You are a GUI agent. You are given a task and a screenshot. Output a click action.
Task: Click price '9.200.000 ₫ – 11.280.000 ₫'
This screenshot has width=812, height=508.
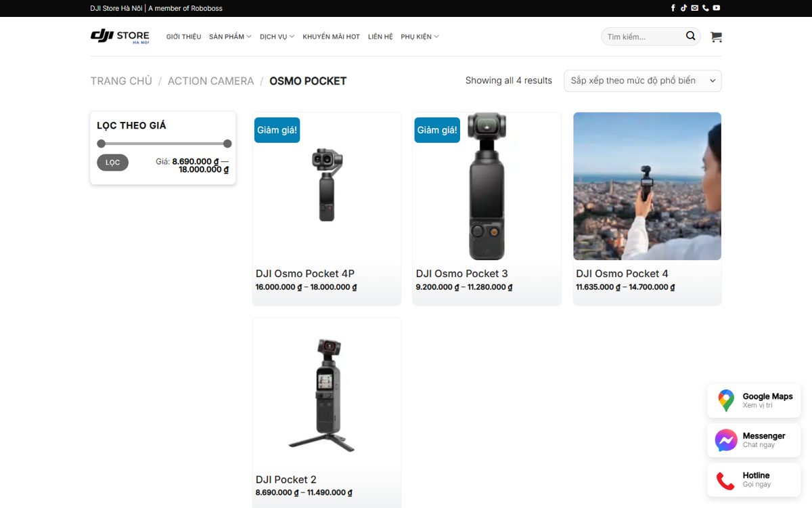point(464,287)
